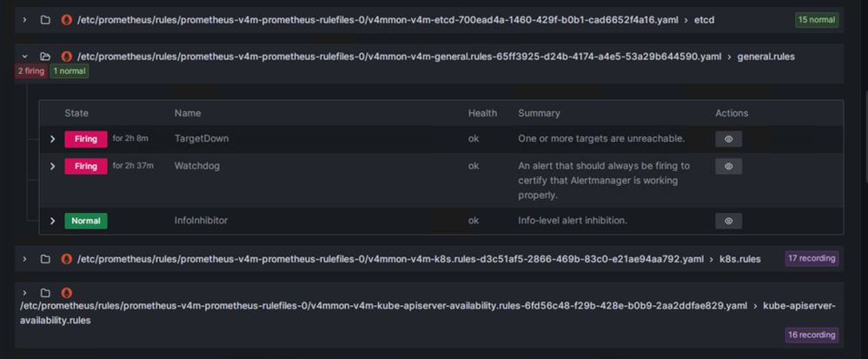Viewport: 868px width, 359px height.
Task: Expand the InfoInhibitor alert row
Action: tap(52, 221)
